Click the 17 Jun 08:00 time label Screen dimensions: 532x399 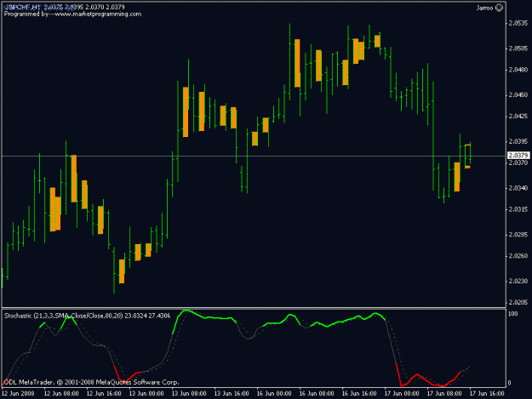click(444, 393)
